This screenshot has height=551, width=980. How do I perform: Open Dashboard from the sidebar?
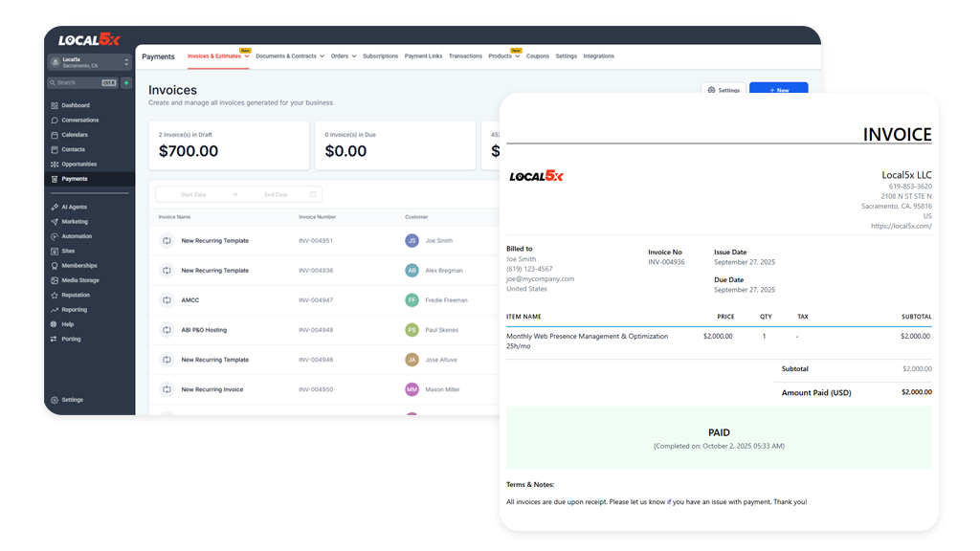pos(76,105)
